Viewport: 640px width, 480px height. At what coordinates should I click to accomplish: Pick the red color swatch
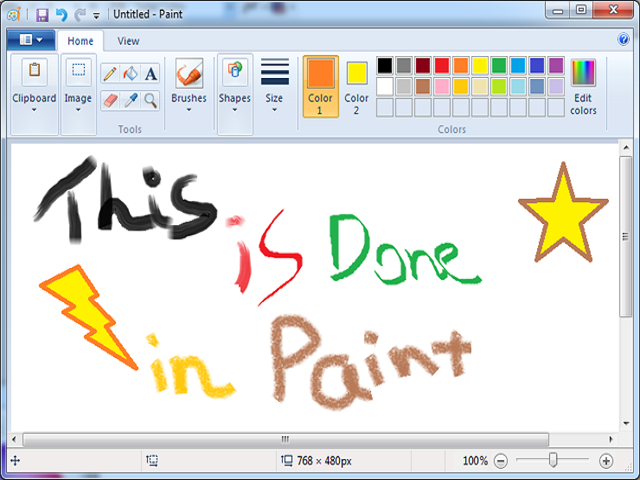442,65
